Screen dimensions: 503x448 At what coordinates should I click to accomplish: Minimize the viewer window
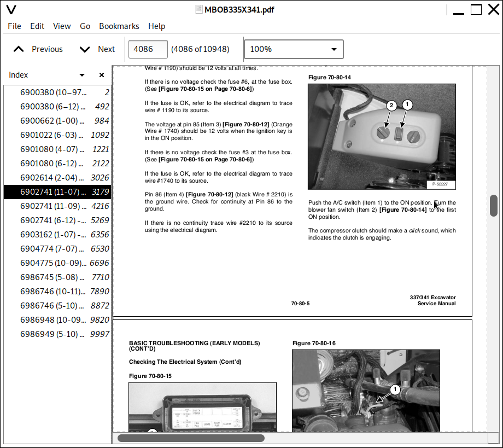(459, 10)
